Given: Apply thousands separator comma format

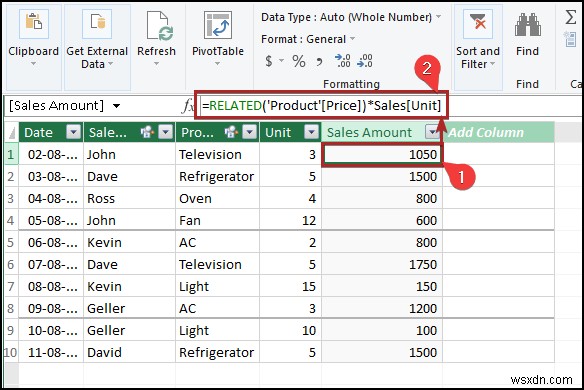Looking at the screenshot, I should point(319,61).
